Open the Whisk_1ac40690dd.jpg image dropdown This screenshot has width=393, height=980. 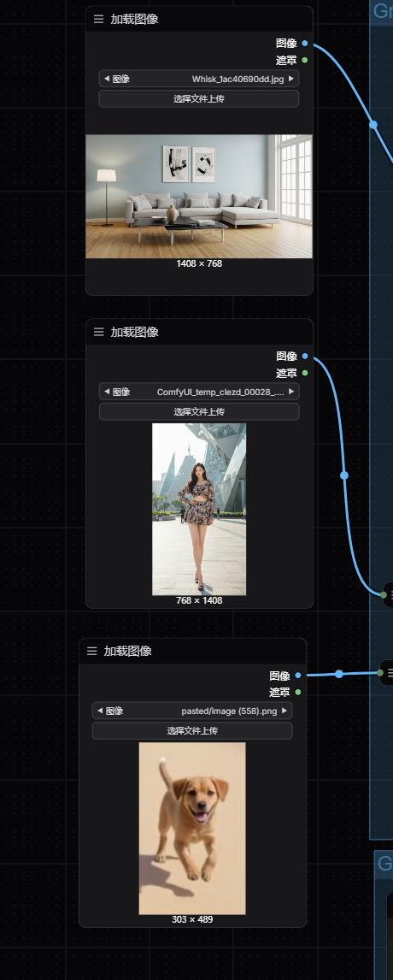pos(199,79)
